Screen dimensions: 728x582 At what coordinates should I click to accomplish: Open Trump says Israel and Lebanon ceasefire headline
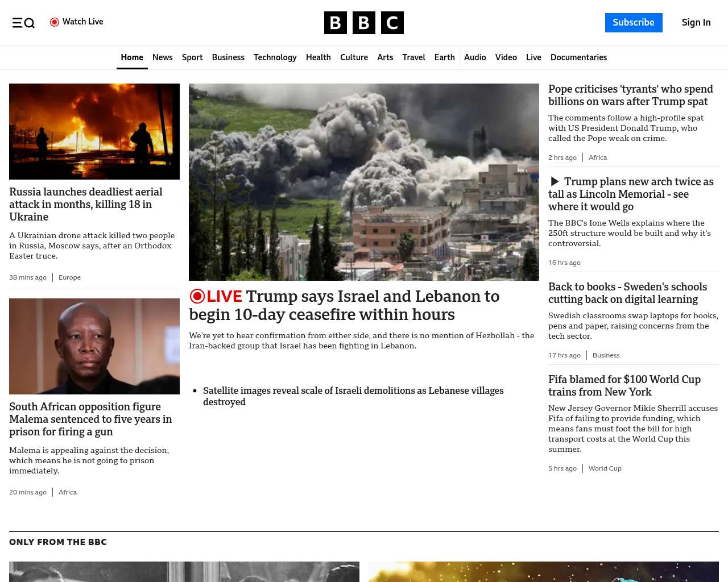pos(344,305)
